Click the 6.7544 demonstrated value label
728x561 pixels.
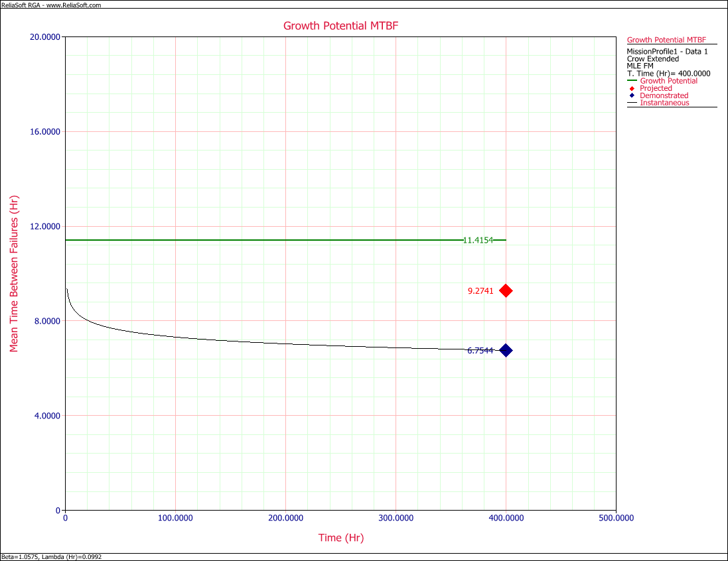tap(480, 351)
